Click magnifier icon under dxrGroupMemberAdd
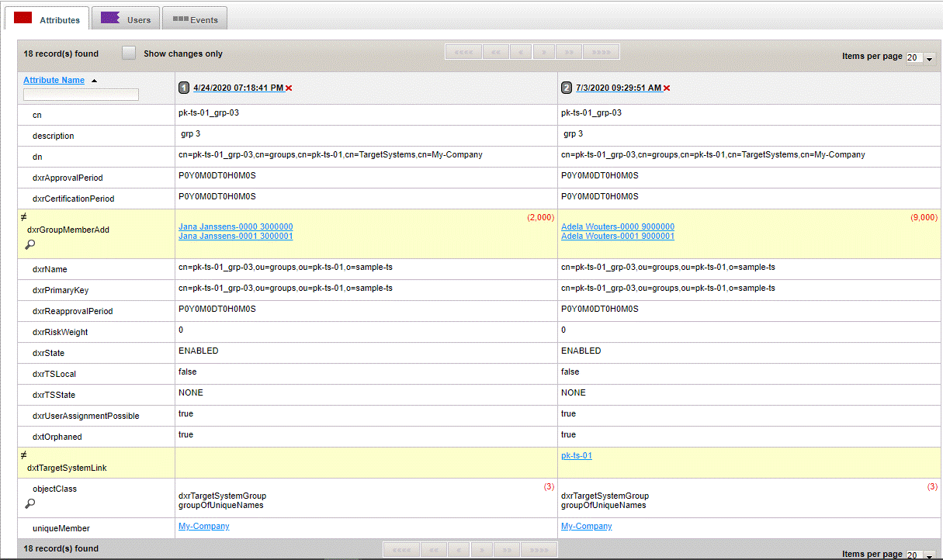Viewport: 943px width, 560px height. pos(29,244)
